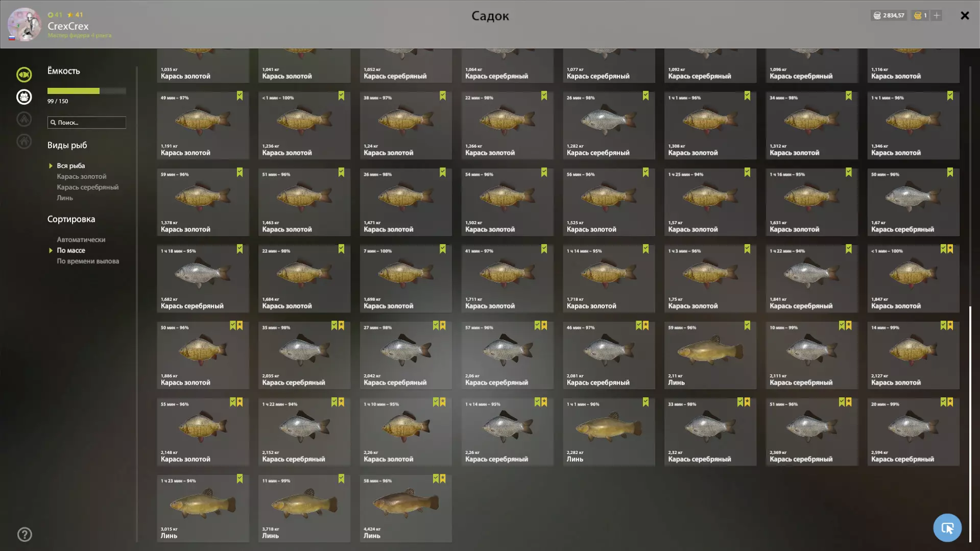Open the fish keepnet sidebar icon

pyautogui.click(x=24, y=75)
